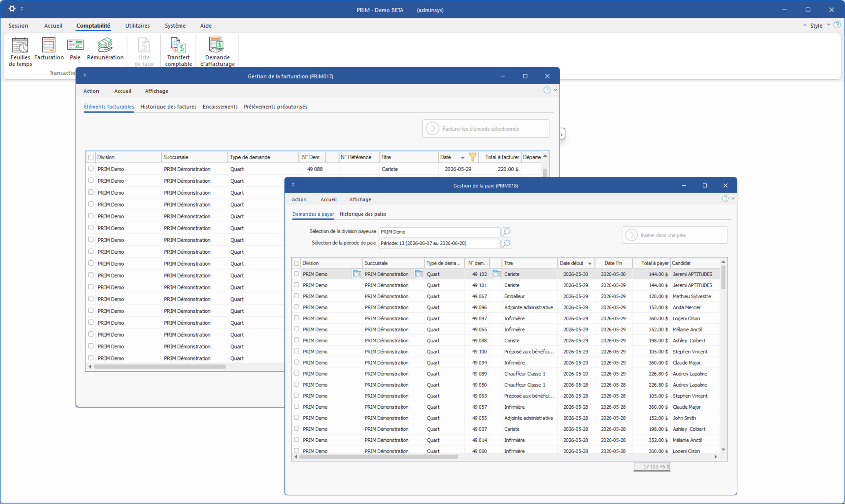The image size is (845, 504).
Task: Expand the help dropdown arrow in paie window
Action: (733, 199)
